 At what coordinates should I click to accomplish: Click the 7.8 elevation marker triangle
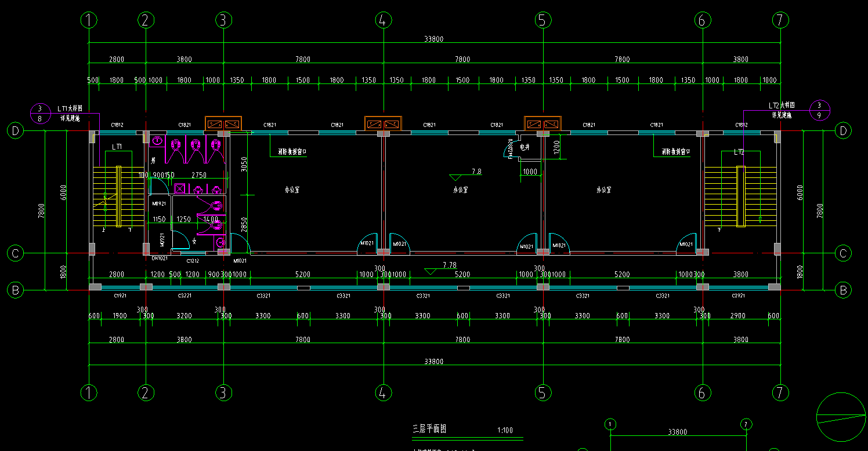click(458, 176)
